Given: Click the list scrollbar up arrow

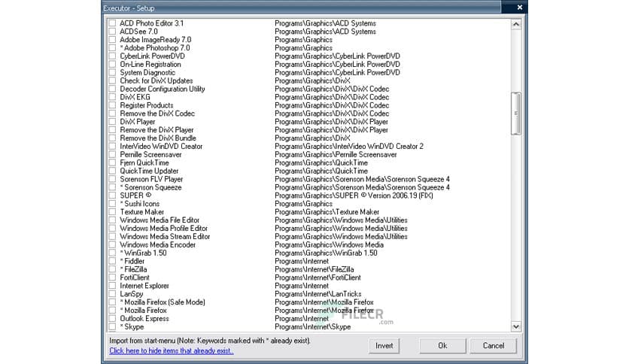Looking at the screenshot, I should (516, 24).
